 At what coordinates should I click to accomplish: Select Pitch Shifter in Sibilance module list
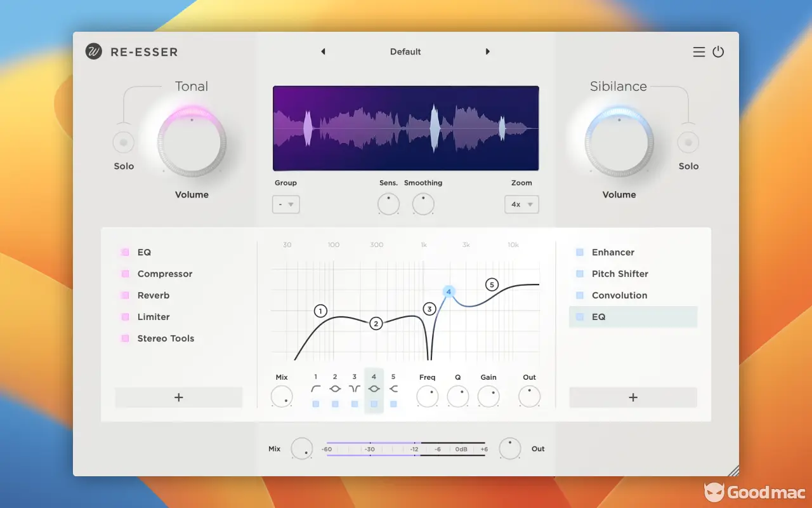tap(620, 274)
